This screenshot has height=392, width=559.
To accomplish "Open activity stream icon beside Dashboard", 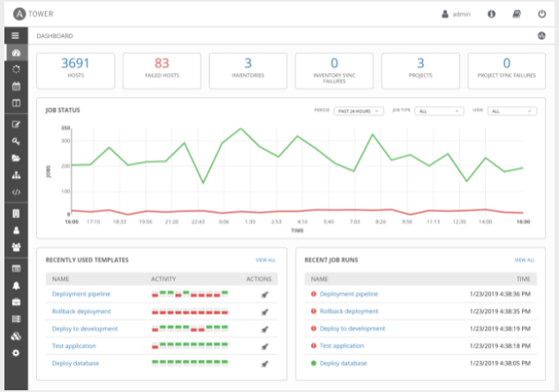I will tap(541, 35).
